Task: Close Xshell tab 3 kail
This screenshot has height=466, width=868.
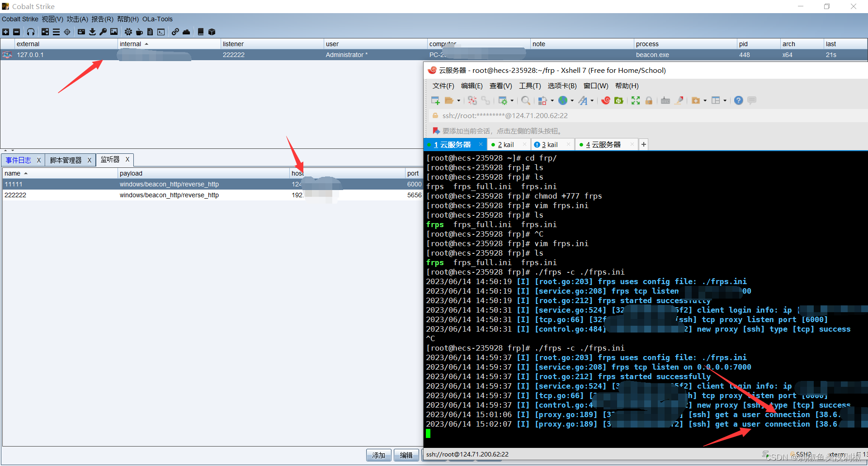Action: tap(568, 144)
